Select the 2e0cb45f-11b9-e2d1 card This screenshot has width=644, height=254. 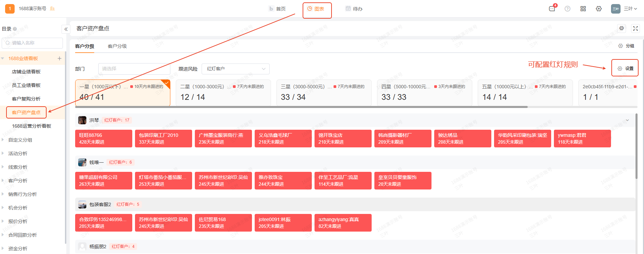pos(608,93)
